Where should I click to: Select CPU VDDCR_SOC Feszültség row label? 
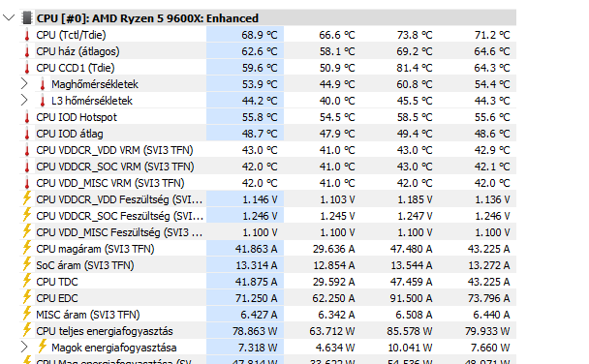[x=119, y=217]
